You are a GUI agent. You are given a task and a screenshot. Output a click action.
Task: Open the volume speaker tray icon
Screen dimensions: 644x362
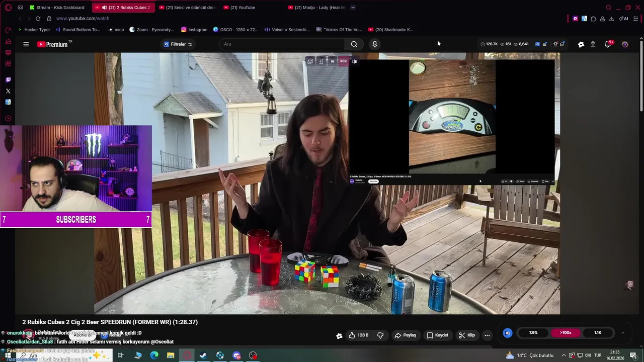[588, 355]
